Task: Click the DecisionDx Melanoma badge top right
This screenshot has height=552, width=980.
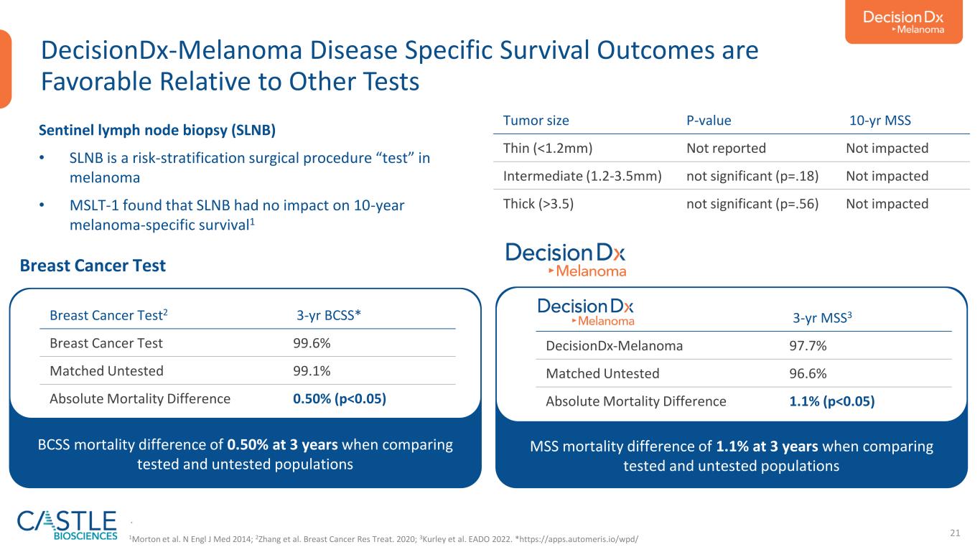Action: 903,22
